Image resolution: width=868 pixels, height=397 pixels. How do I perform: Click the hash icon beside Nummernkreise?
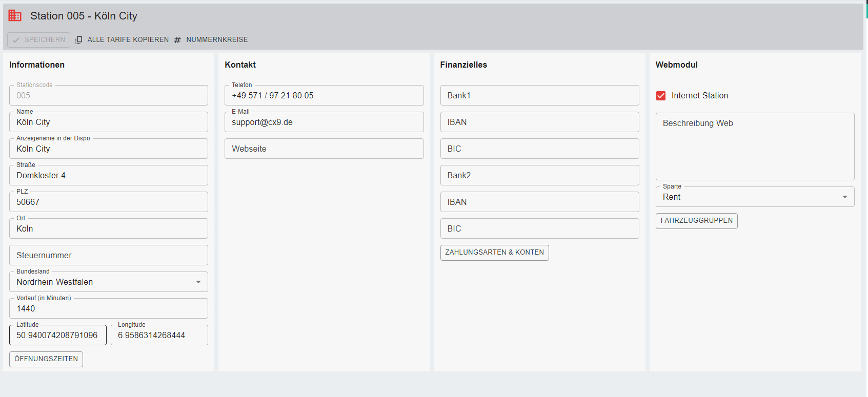coord(177,40)
